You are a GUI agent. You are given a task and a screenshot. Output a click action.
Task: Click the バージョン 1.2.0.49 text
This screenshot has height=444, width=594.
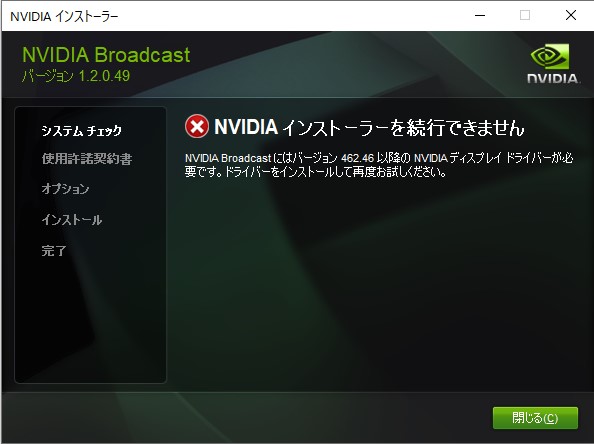(76, 76)
